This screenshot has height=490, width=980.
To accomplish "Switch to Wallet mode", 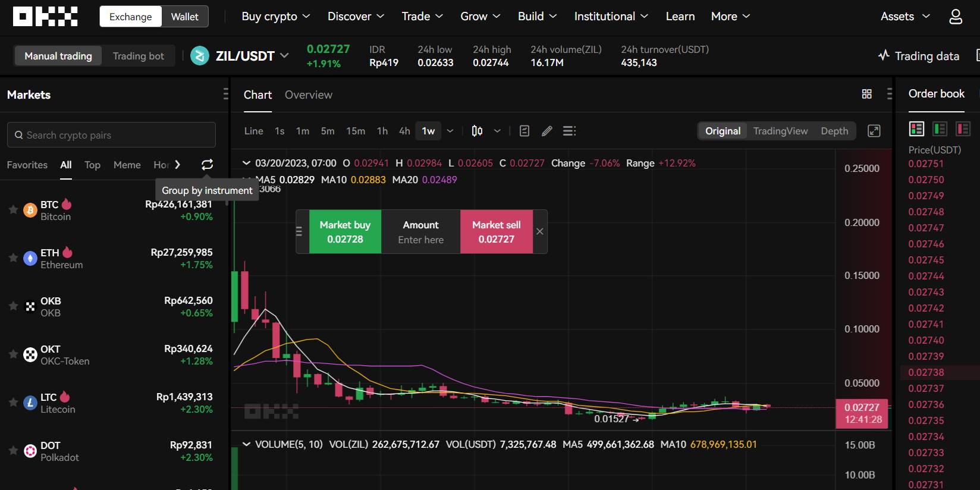I will (x=185, y=17).
